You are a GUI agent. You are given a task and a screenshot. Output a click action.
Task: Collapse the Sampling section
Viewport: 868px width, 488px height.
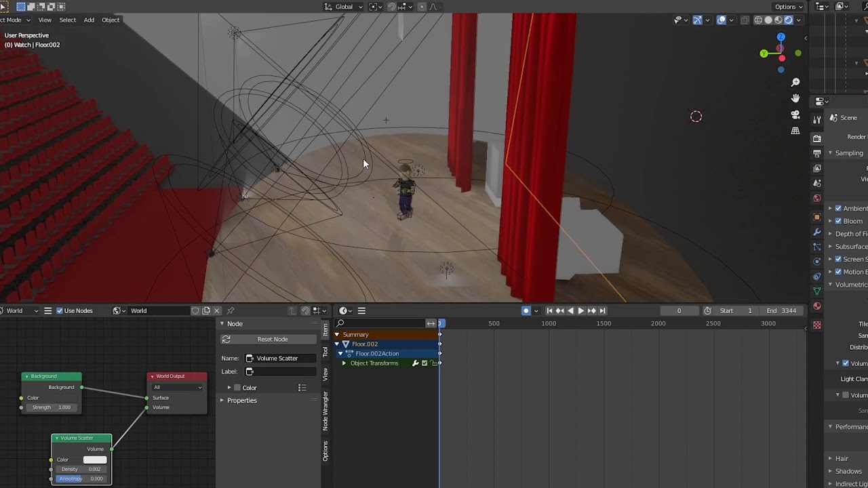(831, 152)
